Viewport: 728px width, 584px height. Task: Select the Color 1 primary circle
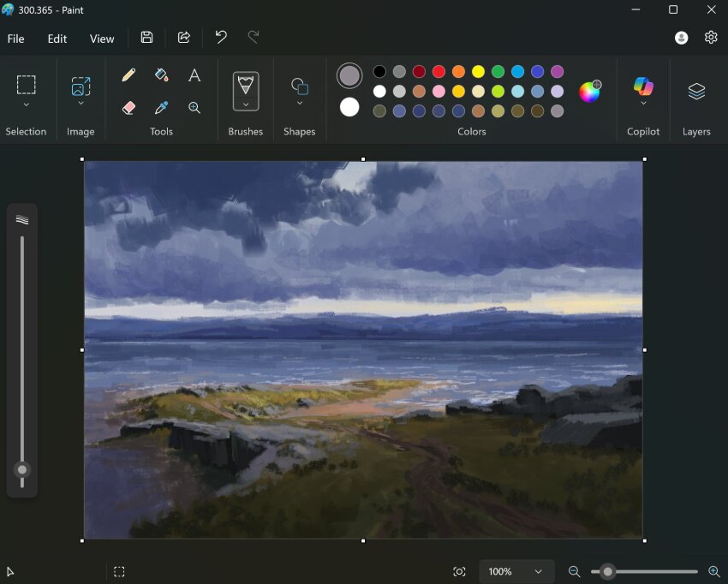tap(349, 75)
